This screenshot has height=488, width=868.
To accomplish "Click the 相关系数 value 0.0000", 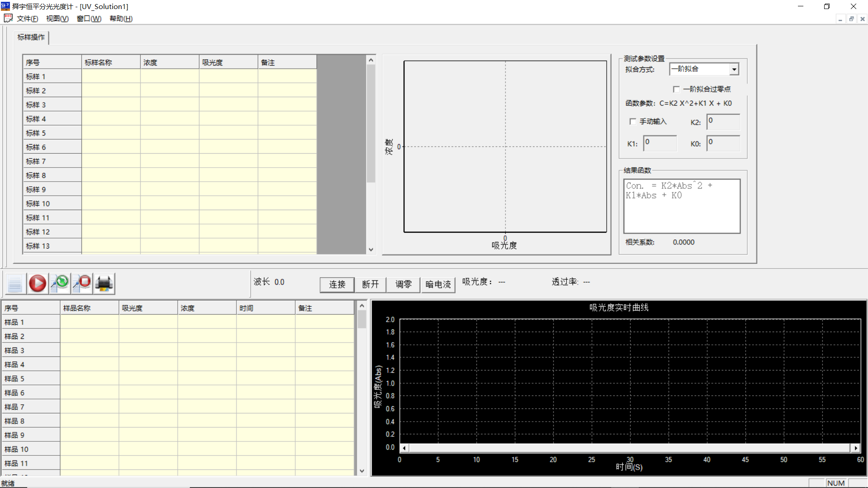I will pyautogui.click(x=684, y=242).
